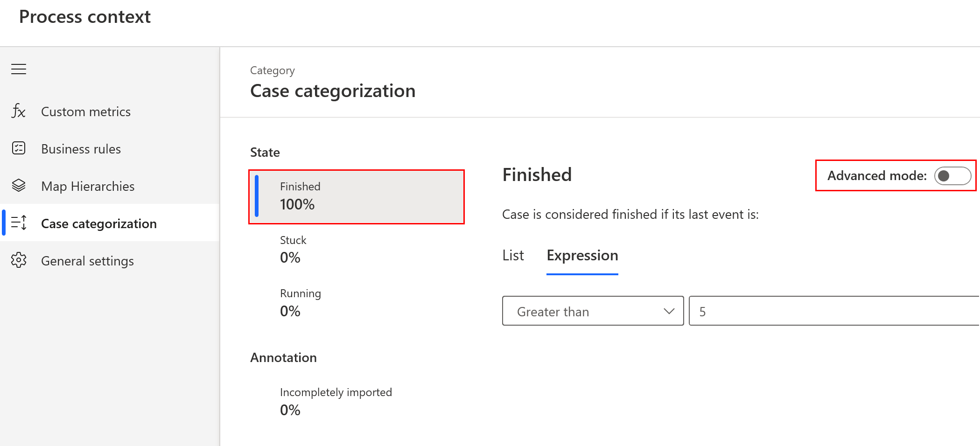The width and height of the screenshot is (980, 446).
Task: Navigate to General settings
Action: point(87,261)
